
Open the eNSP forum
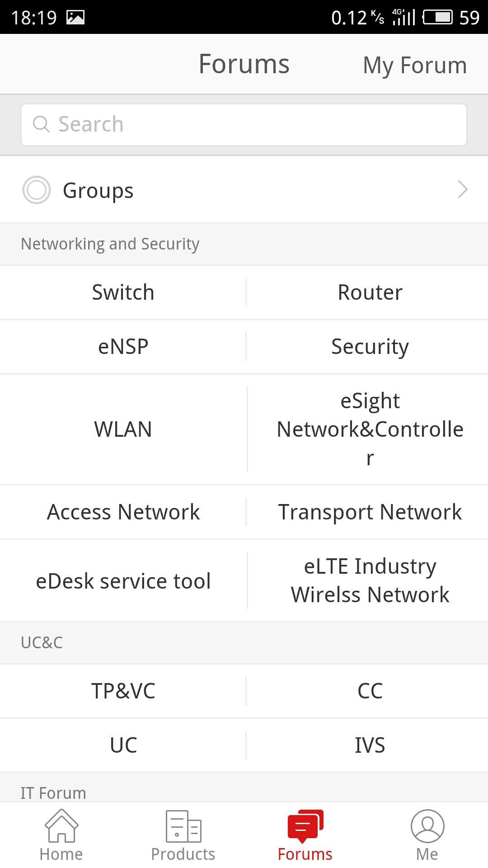click(x=123, y=347)
